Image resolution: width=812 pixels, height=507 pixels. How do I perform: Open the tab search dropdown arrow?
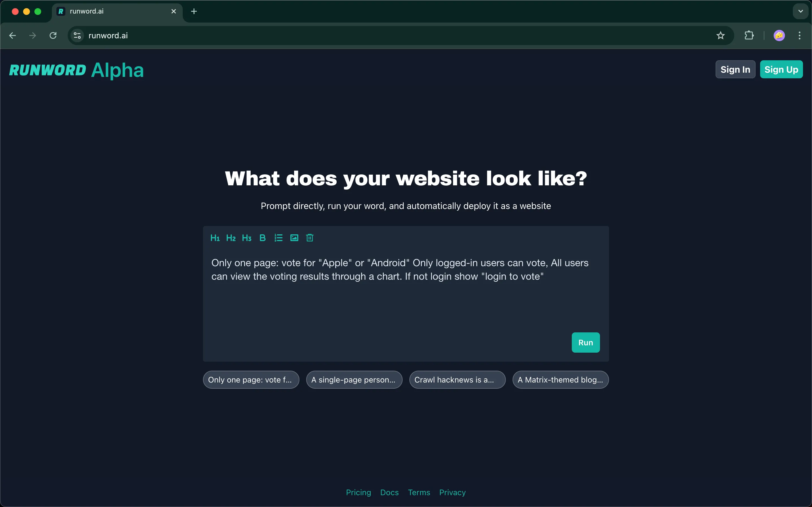pos(801,11)
